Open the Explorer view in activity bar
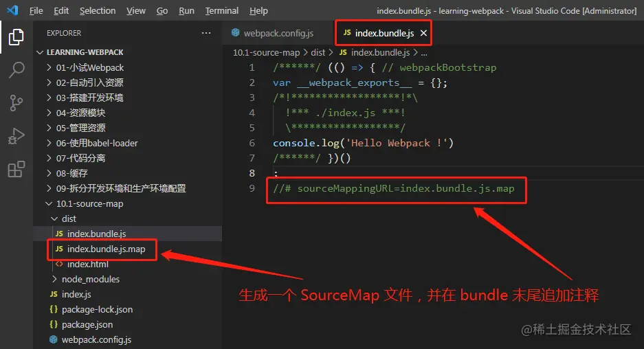Viewport: 644px width, 349px height. [x=16, y=37]
